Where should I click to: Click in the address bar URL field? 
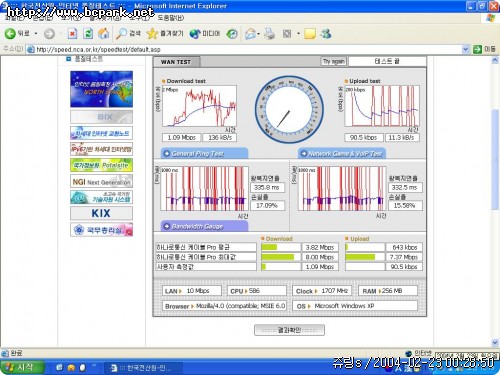coord(247,49)
